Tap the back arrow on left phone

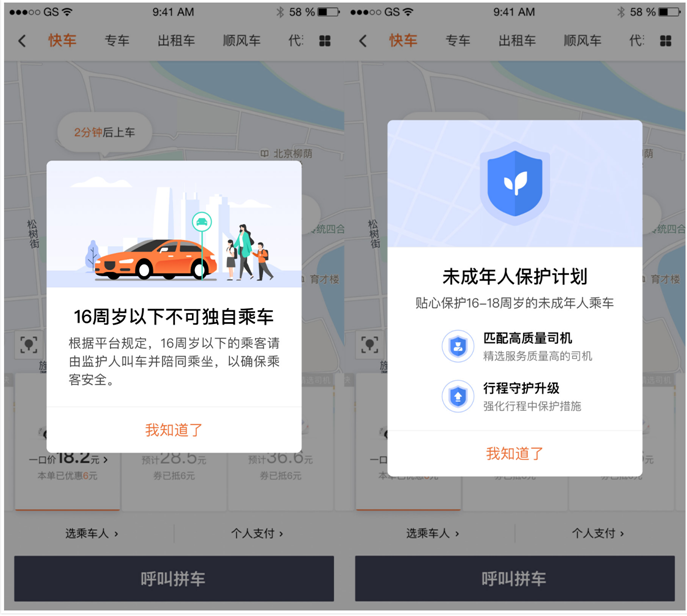(22, 41)
